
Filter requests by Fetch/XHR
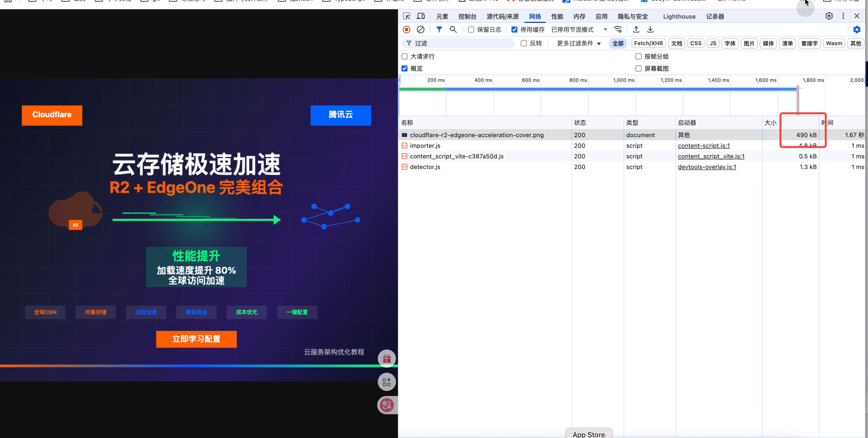click(648, 44)
